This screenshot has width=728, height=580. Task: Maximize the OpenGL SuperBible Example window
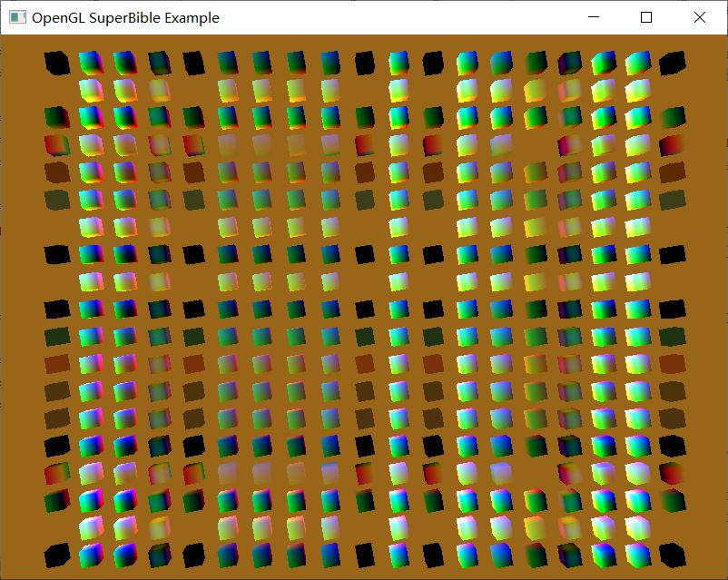(646, 17)
